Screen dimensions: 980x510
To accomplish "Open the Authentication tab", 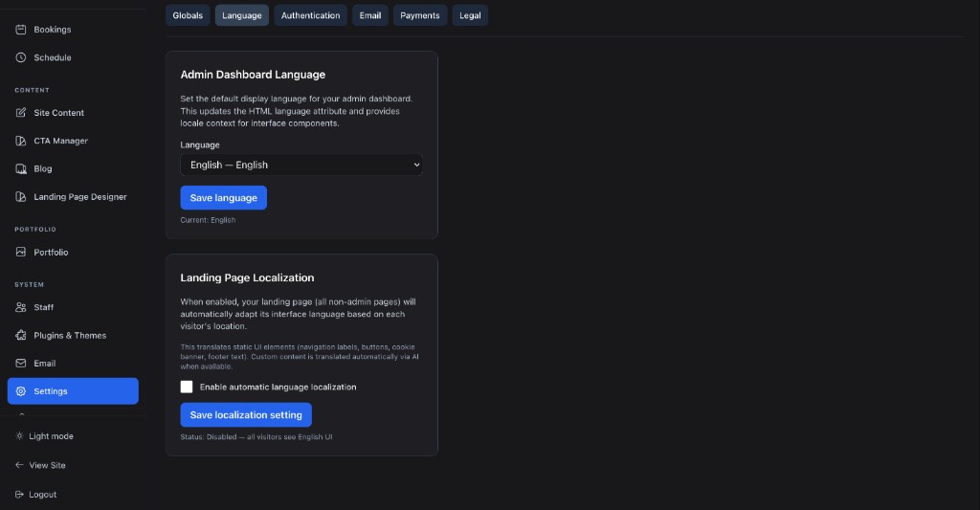I will [x=311, y=15].
